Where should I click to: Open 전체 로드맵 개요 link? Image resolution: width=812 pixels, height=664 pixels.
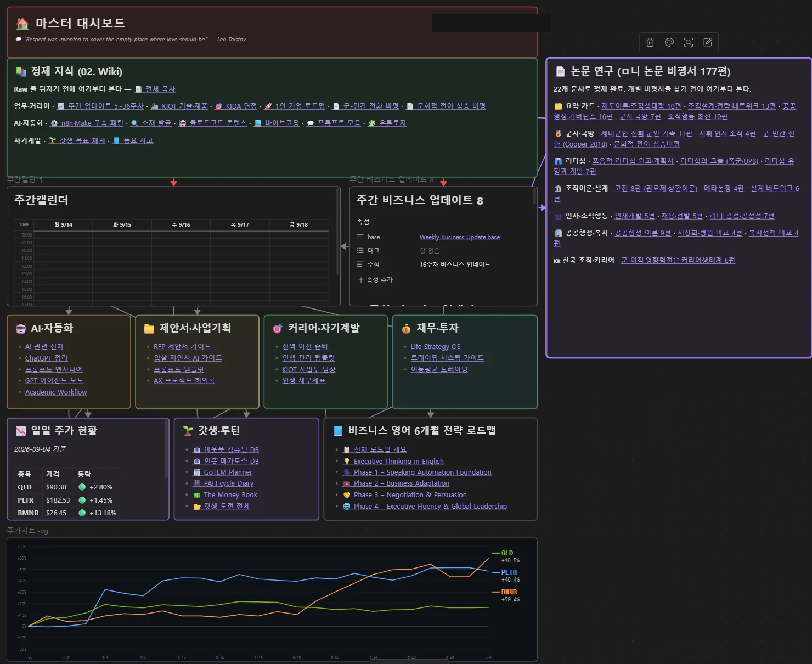[380, 449]
